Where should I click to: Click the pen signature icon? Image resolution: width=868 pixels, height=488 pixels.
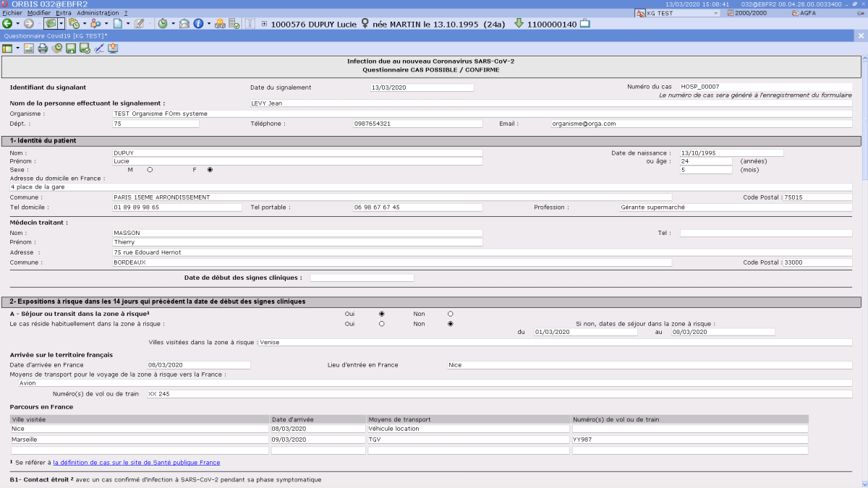(99, 48)
